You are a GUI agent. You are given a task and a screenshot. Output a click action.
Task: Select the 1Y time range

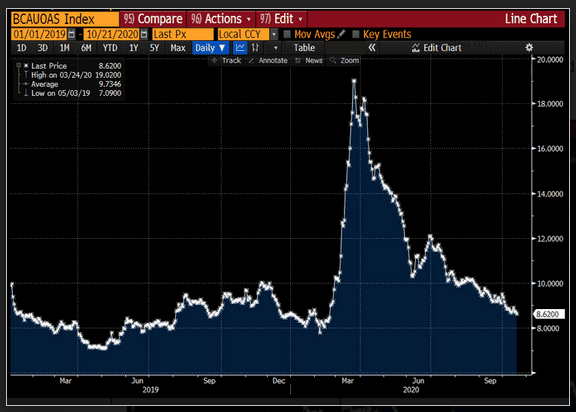[x=133, y=48]
